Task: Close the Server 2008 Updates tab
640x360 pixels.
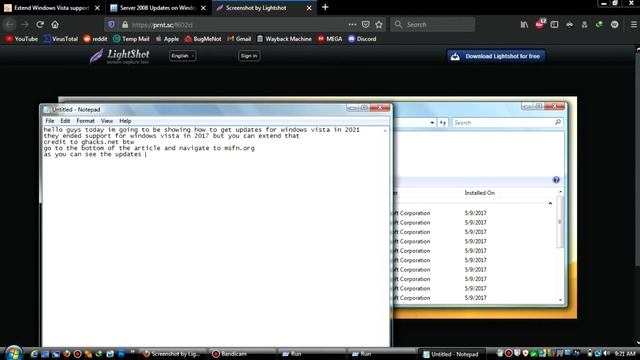Action: click(203, 8)
